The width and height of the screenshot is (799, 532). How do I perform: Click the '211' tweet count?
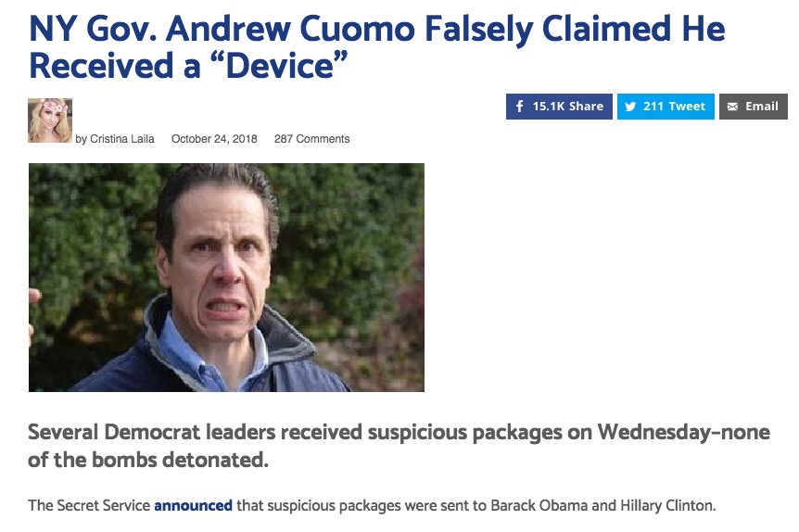653,107
